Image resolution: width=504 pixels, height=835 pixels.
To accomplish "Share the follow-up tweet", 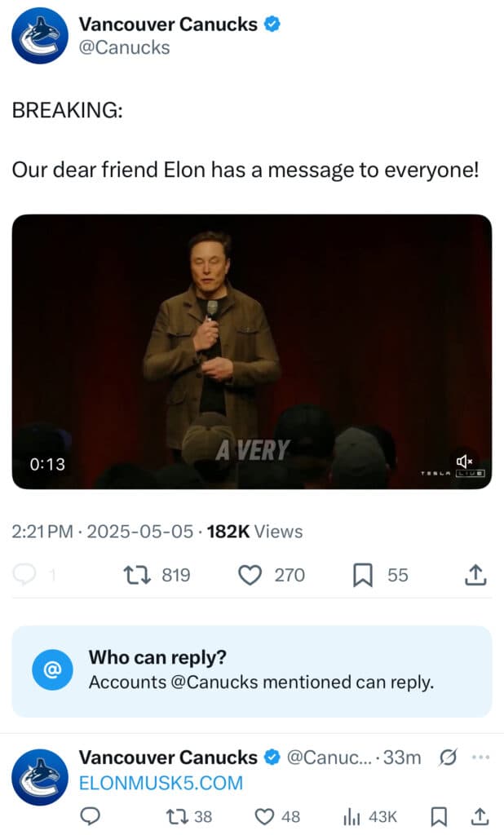I will coord(480,815).
